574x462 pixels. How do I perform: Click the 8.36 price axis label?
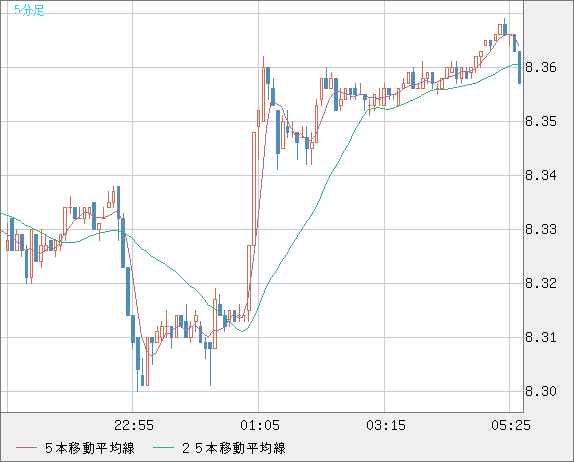click(x=541, y=67)
